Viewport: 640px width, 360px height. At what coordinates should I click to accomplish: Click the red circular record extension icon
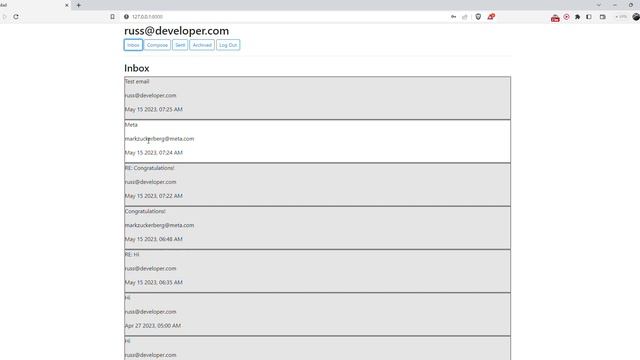pyautogui.click(x=567, y=17)
